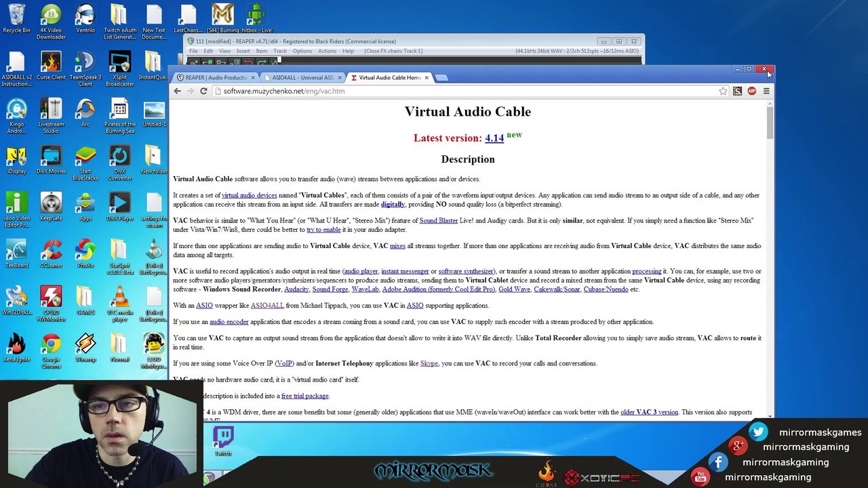This screenshot has height=488, width=868.
Task: Select the Livestream Studio desktop icon
Action: tap(51, 116)
